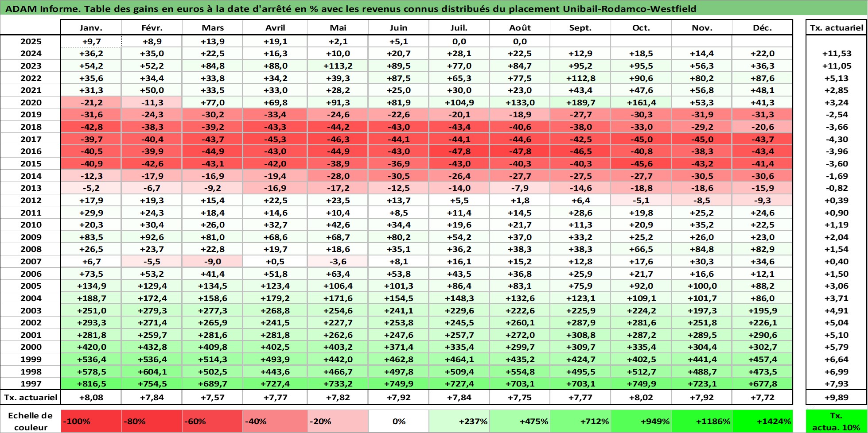Screen dimensions: 868x433
Task: Click the -20% light pink scale swatch
Action: coord(338,421)
